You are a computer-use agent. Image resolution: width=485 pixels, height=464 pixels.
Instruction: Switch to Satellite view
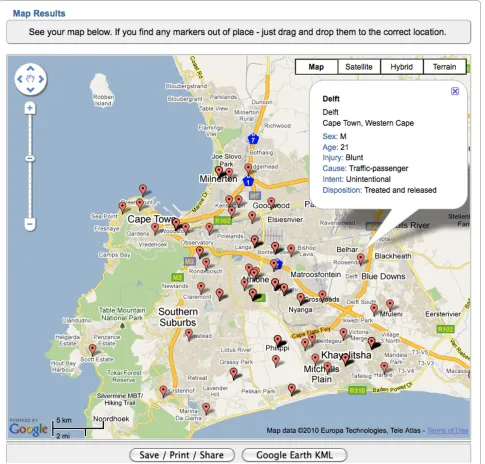coord(359,67)
